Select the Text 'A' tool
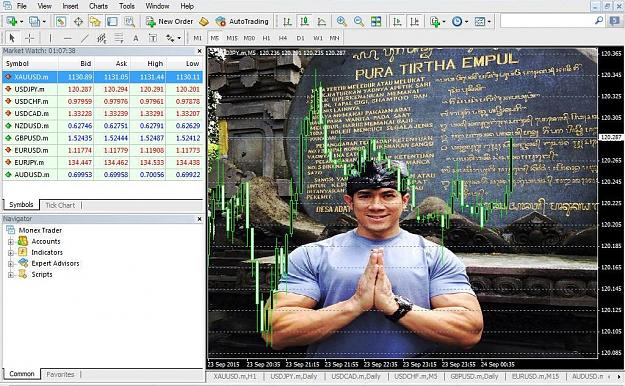 point(136,38)
